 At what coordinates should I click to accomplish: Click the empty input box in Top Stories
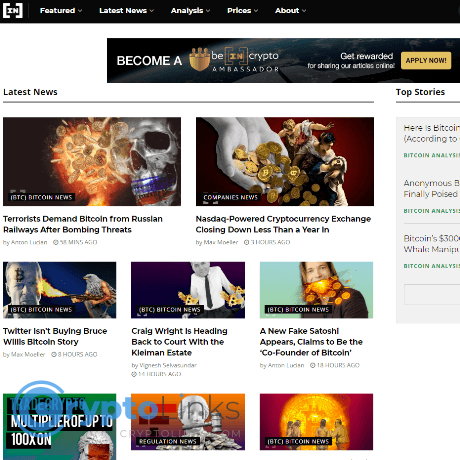[x=432, y=294]
